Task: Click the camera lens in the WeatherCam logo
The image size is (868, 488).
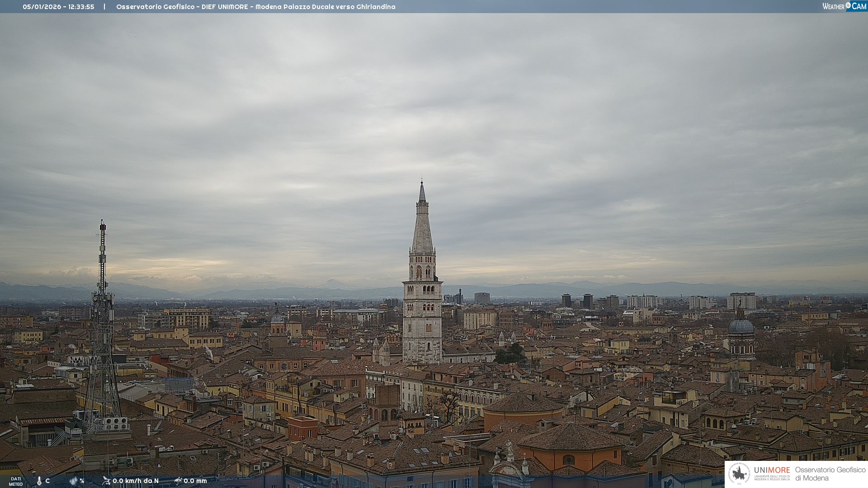Action: click(x=848, y=5)
